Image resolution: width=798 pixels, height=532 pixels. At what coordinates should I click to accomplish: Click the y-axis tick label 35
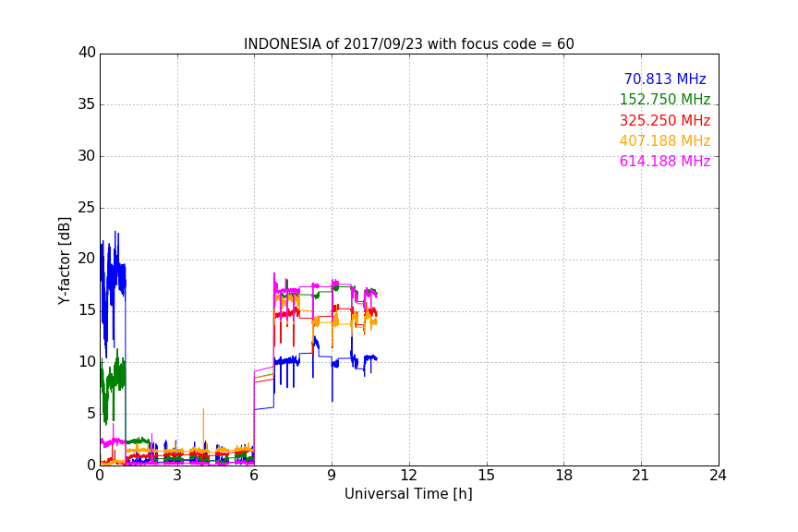pos(87,104)
